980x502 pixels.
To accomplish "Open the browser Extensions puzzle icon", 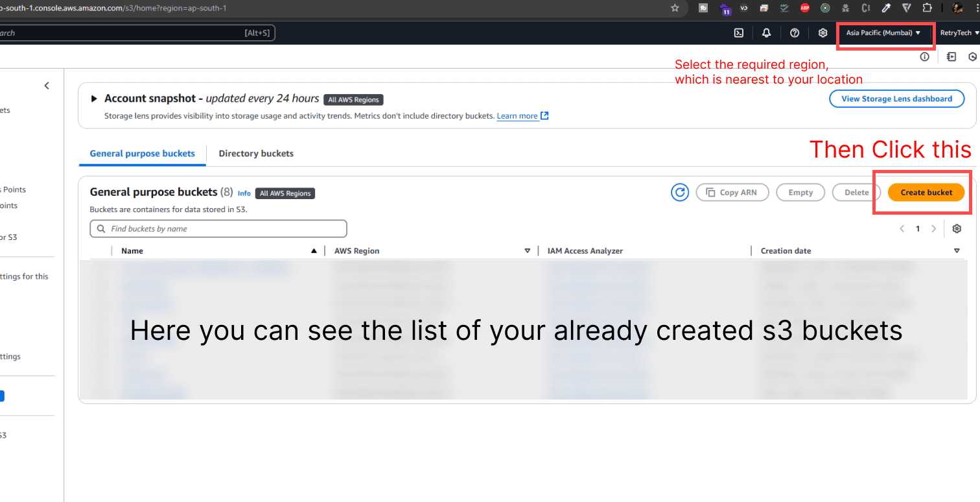I will 927,8.
